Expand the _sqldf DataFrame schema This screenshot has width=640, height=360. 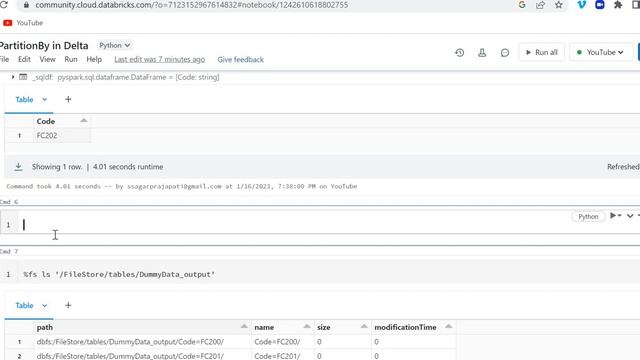click(x=13, y=77)
